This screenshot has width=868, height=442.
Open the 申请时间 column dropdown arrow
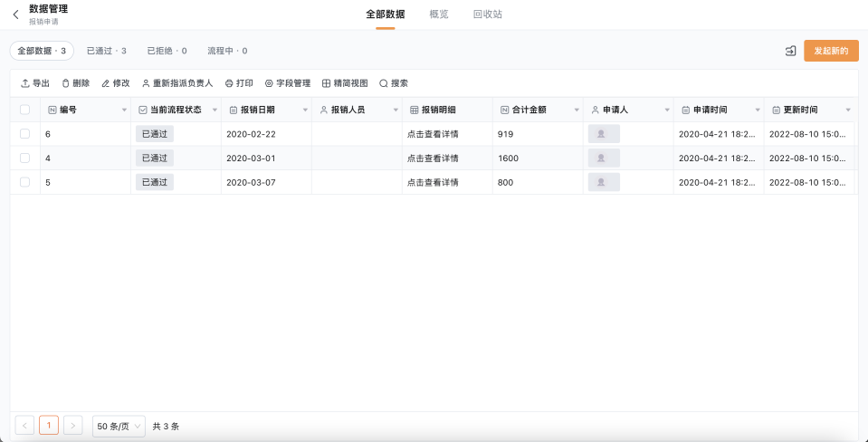[x=758, y=110]
